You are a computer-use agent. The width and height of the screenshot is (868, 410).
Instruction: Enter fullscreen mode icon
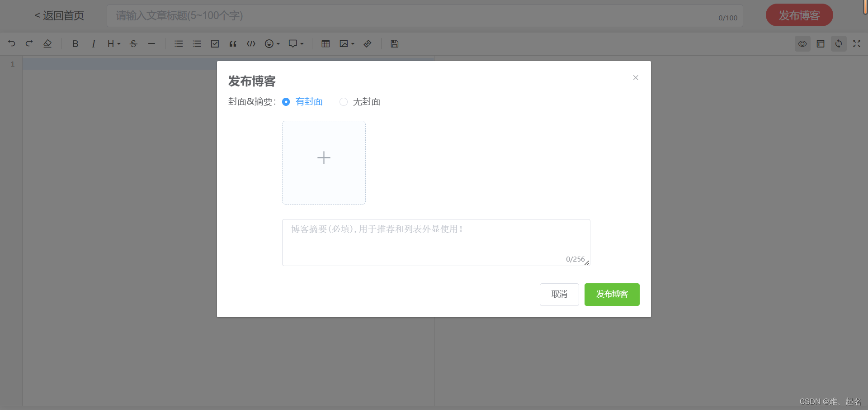[857, 44]
